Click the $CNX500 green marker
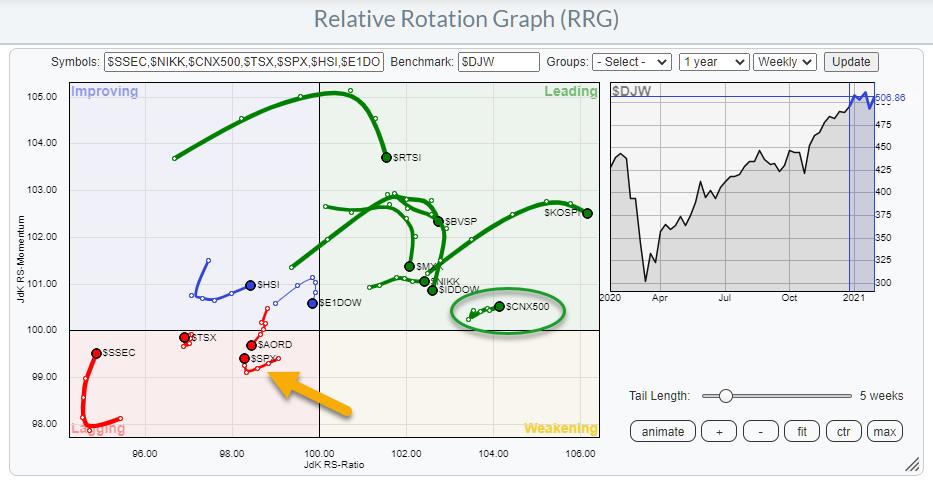Image resolution: width=933 pixels, height=481 pixels. point(499,306)
